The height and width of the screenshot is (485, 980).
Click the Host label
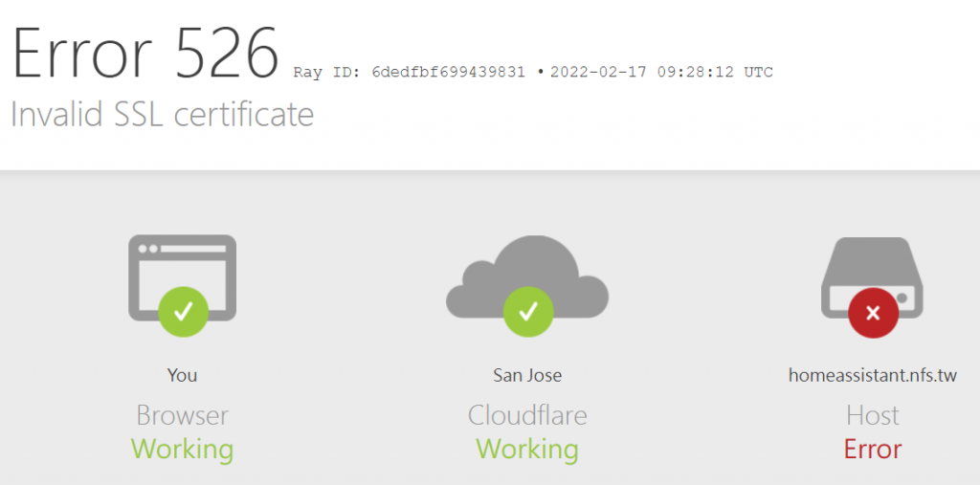click(x=873, y=415)
